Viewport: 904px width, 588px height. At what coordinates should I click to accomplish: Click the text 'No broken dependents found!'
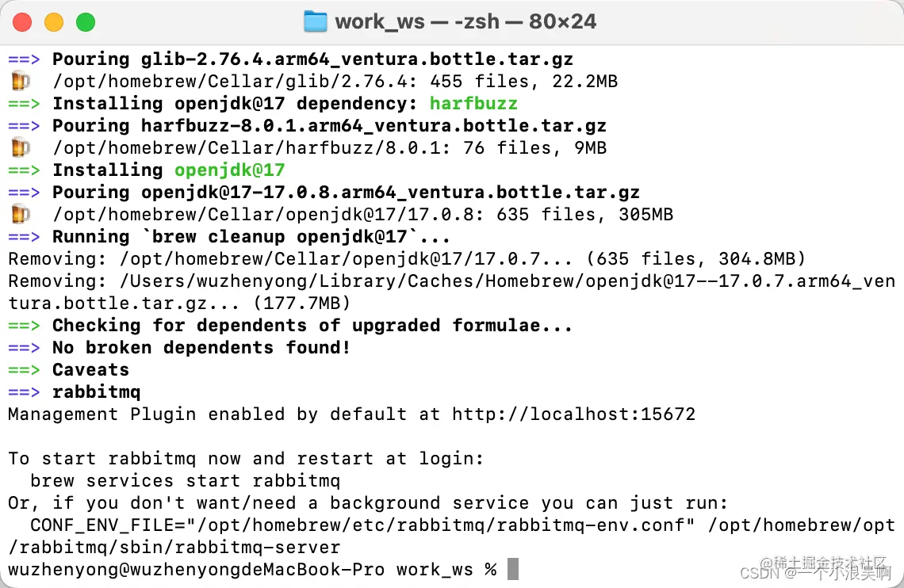coord(201,347)
